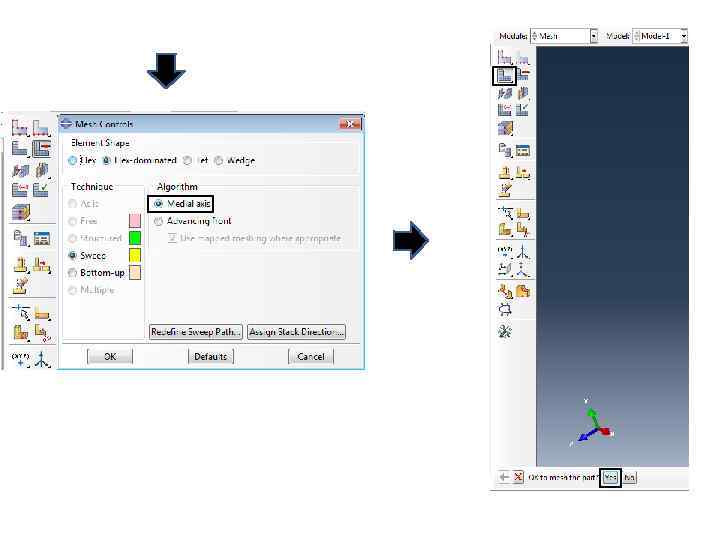The image size is (720, 540).
Task: Click Assign Stack Direction button
Action: [296, 332]
